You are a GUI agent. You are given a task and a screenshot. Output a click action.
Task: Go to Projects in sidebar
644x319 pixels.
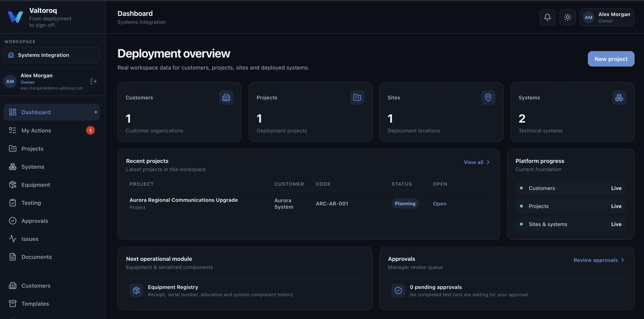click(x=51, y=149)
